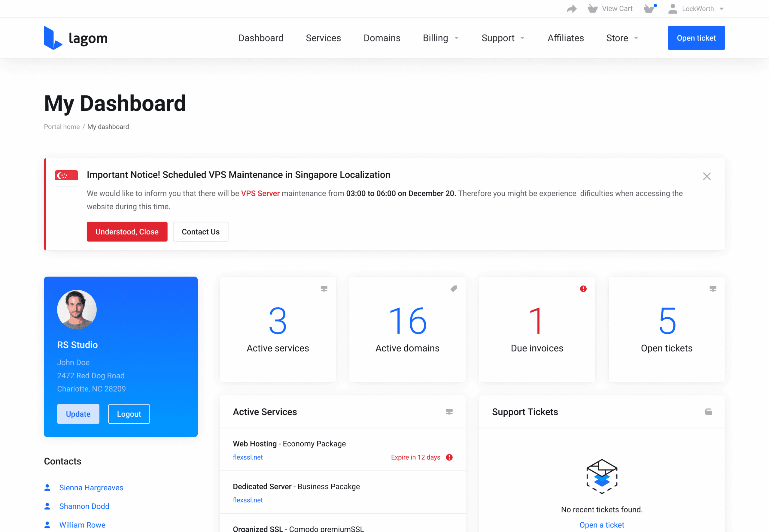Screen dimensions: 769x532
Task: Click the John Doe profile avatar
Action: coord(77,309)
